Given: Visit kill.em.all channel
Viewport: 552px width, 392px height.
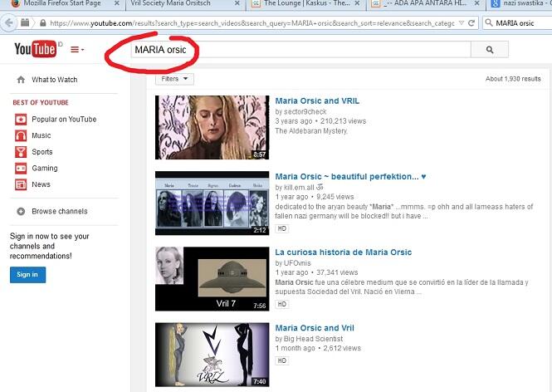Looking at the screenshot, I should [303, 188].
